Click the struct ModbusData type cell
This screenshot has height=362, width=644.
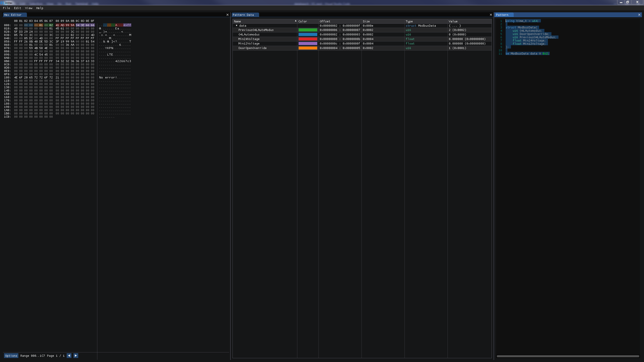click(421, 26)
